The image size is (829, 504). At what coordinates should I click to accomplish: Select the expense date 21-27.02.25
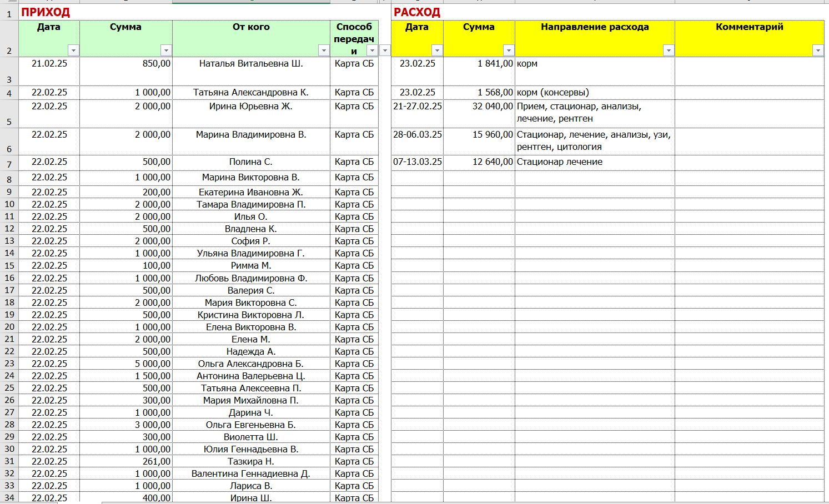click(x=418, y=114)
